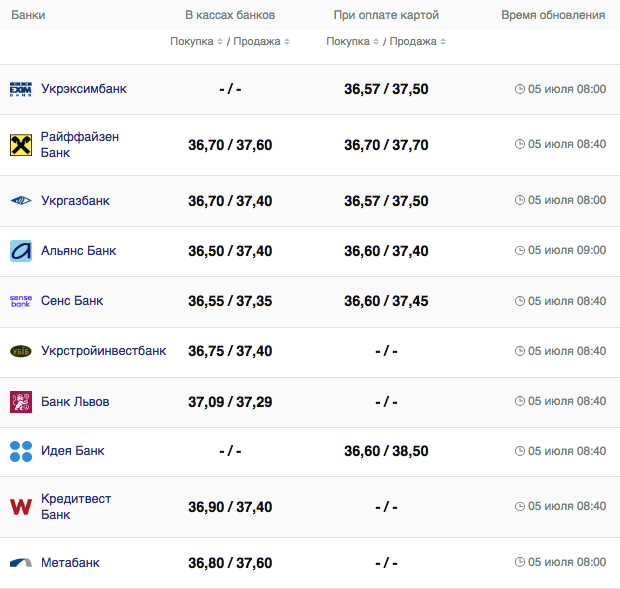Click the Raiffeisen Bank yellow logo
Viewport: 620px width, 589px height.
coord(21,144)
